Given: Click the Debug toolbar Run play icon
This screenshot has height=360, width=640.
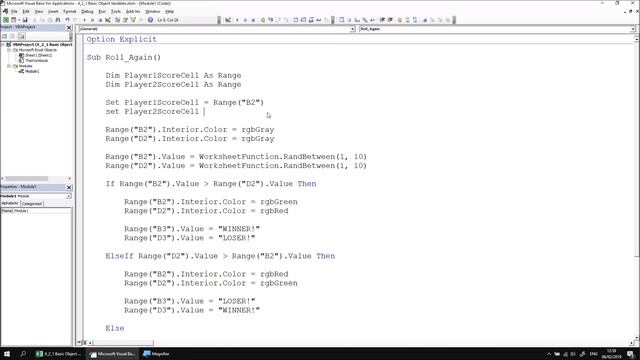Looking at the screenshot, I should 237,20.
